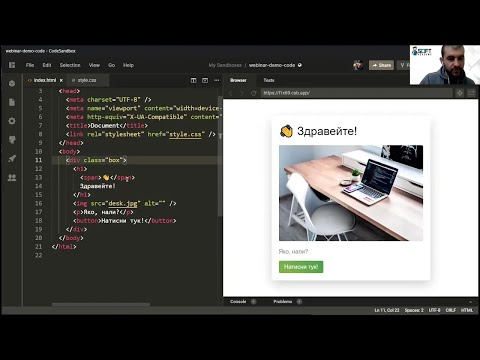Open the CodeSandbox dashboard menu icon

(12, 65)
